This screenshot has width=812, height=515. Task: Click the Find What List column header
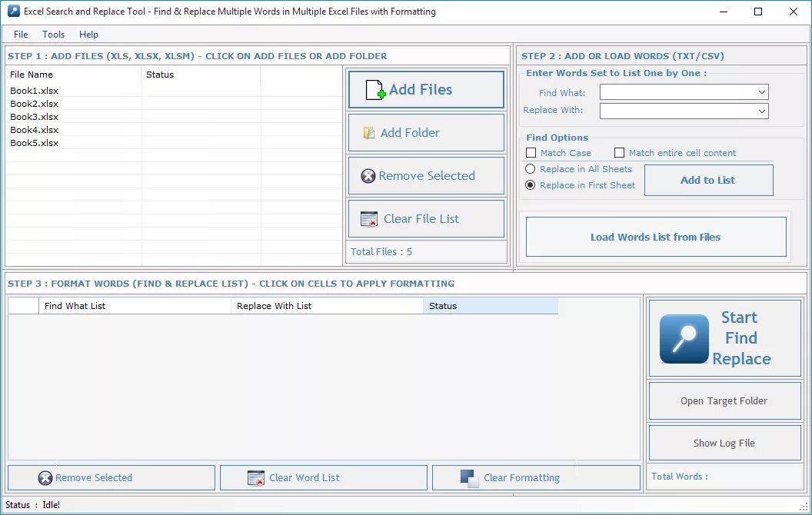tap(135, 306)
